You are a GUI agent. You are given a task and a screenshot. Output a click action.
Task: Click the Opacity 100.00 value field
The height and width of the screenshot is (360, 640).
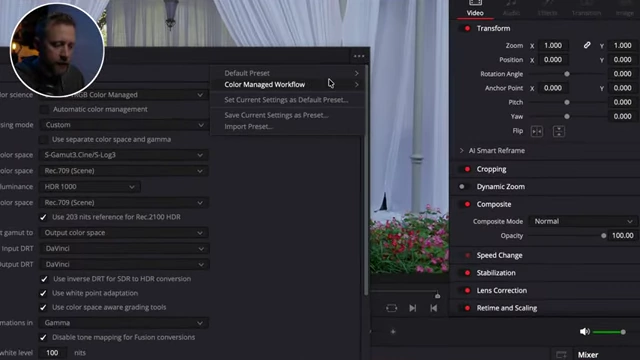tap(622, 236)
